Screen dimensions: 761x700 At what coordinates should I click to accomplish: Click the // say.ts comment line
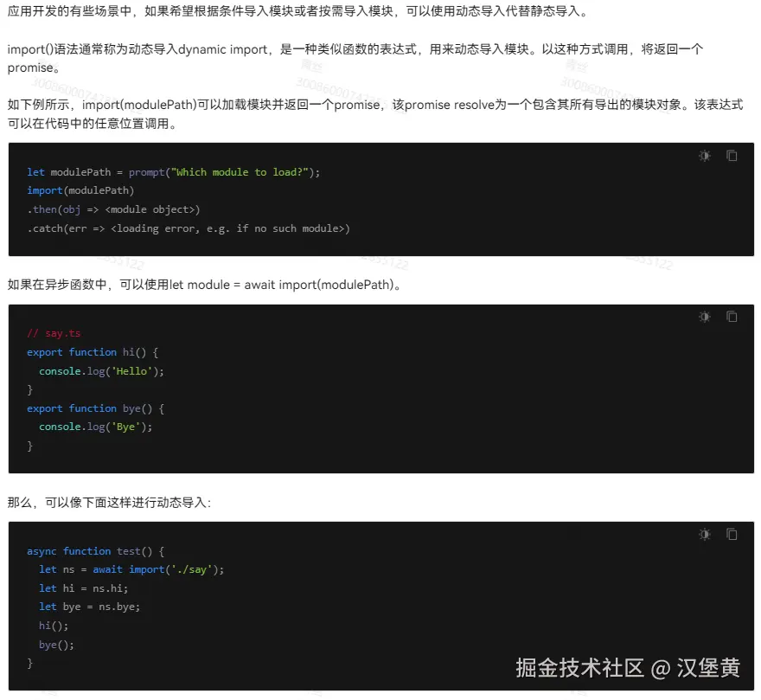click(54, 333)
